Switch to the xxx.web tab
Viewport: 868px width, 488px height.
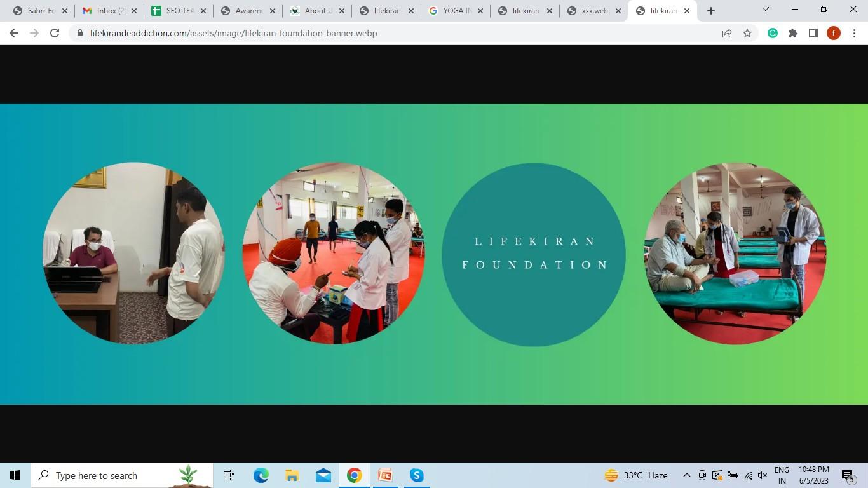tap(594, 11)
